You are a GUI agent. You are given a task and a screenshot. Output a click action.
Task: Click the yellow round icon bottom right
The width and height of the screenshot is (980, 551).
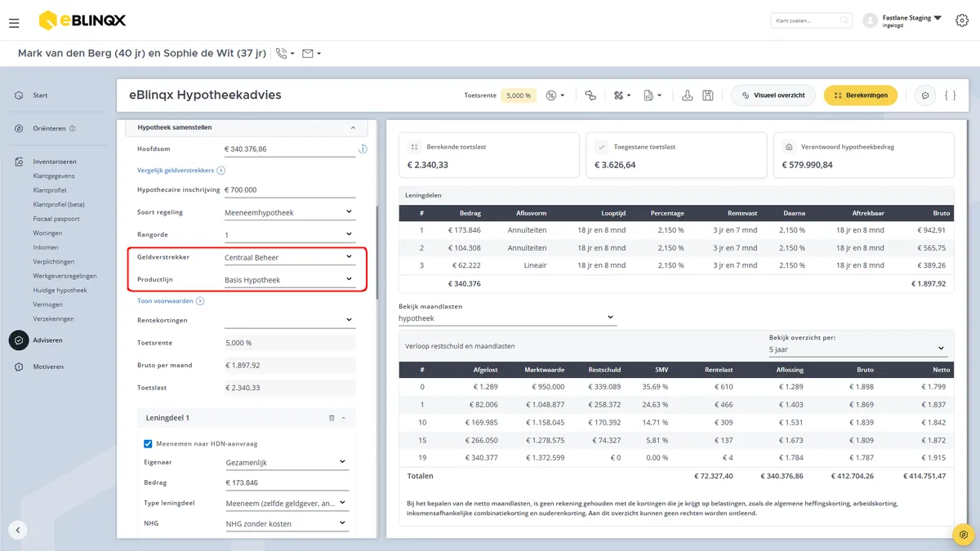(964, 535)
